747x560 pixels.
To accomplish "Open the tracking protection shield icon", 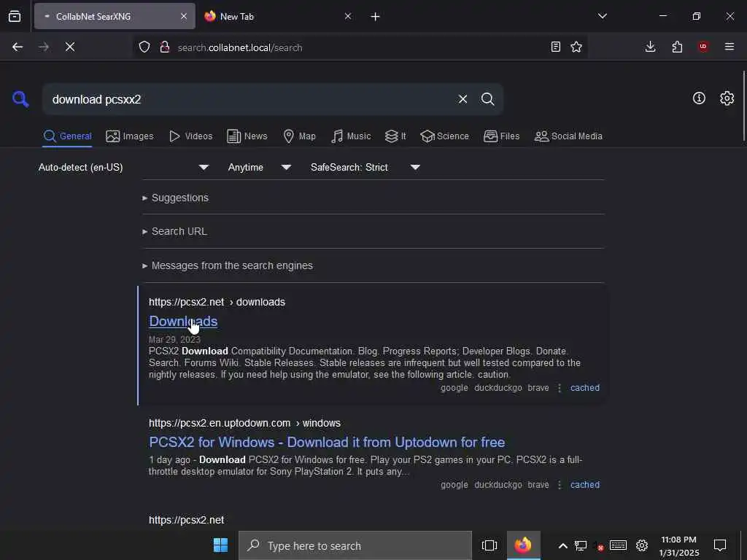I will click(144, 47).
